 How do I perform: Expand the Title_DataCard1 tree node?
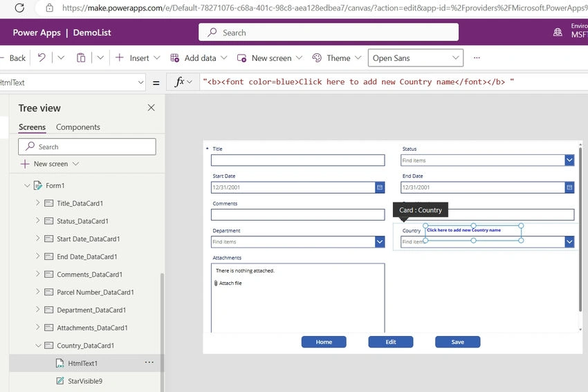click(x=37, y=203)
